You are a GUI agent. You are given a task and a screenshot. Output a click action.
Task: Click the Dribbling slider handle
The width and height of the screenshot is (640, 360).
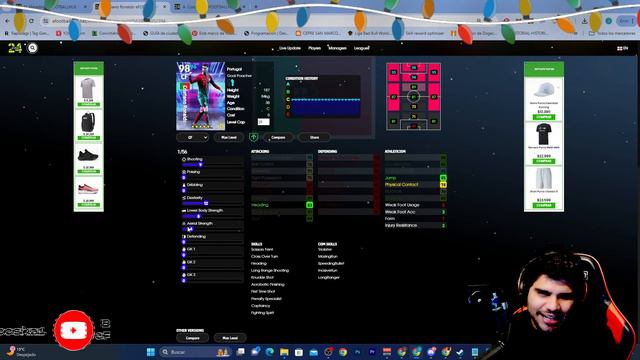click(x=184, y=191)
